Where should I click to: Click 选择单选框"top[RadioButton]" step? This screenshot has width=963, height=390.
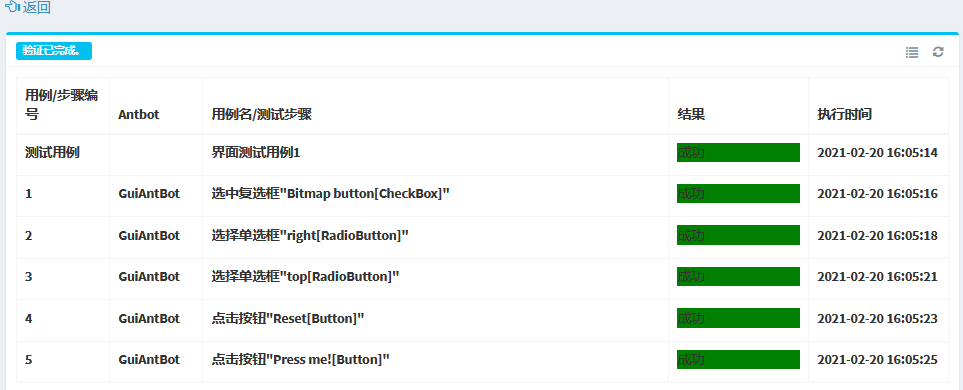[305, 277]
